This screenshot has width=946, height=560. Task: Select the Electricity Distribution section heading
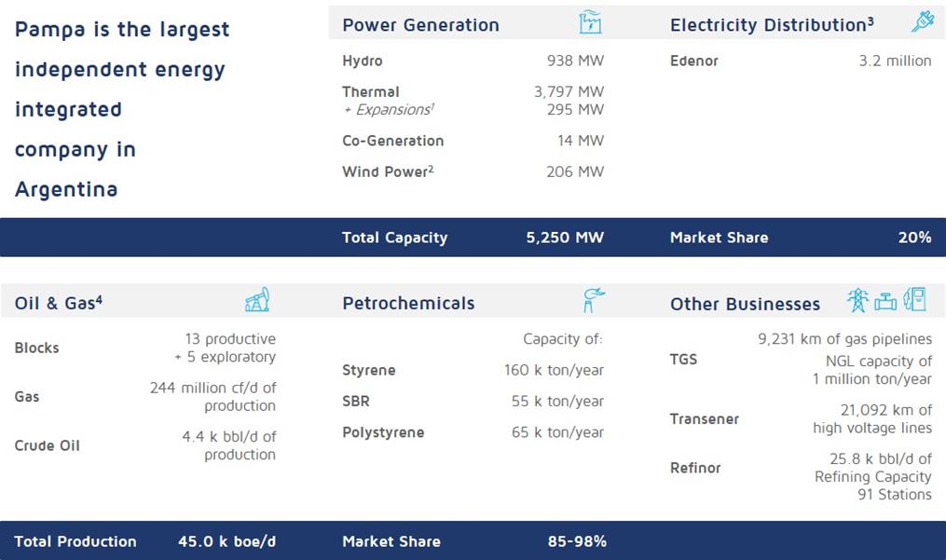(771, 25)
